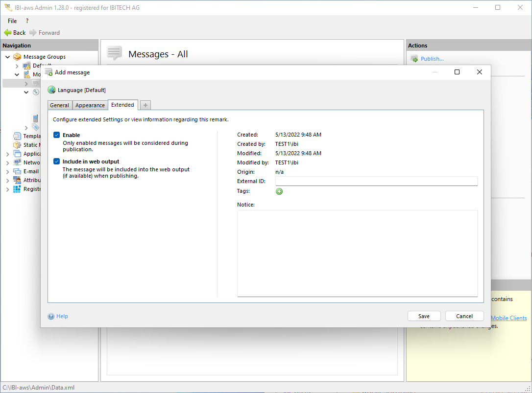The height and width of the screenshot is (393, 532).
Task: Click the green Back arrow icon
Action: click(x=7, y=33)
